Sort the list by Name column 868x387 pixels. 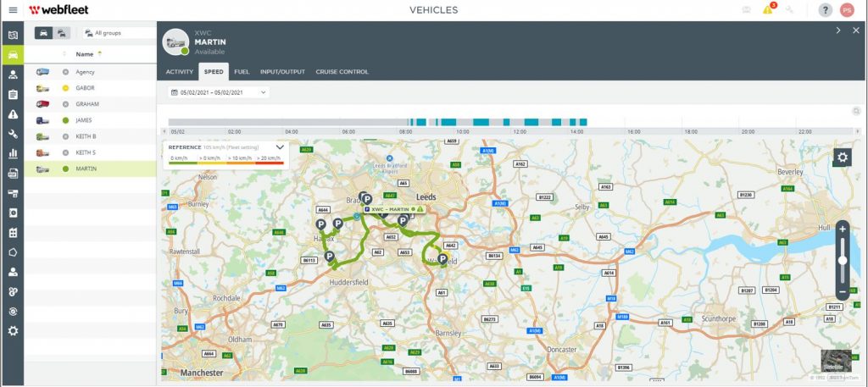click(x=85, y=54)
